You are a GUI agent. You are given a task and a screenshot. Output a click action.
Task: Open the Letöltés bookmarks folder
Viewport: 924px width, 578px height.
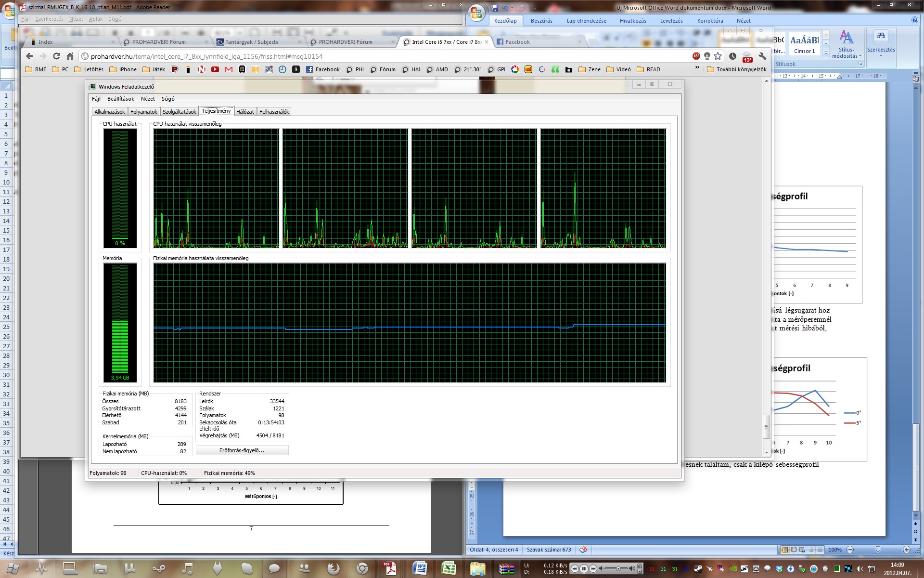(x=89, y=69)
